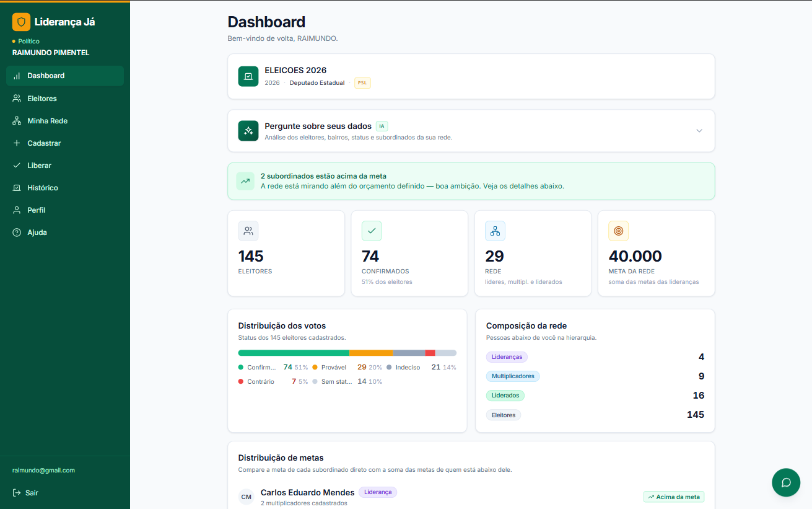Viewport: 812px width, 509px height.
Task: Click the green Confirmado segment of votes bar
Action: coord(294,353)
